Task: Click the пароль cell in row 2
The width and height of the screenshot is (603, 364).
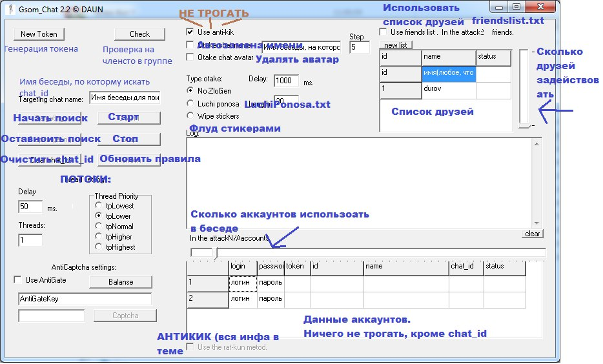Action: (x=271, y=300)
